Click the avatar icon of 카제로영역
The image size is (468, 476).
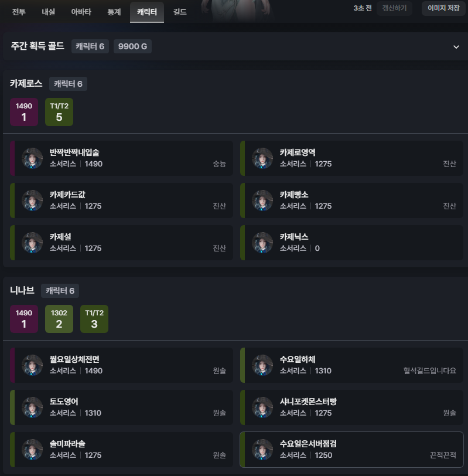(262, 158)
